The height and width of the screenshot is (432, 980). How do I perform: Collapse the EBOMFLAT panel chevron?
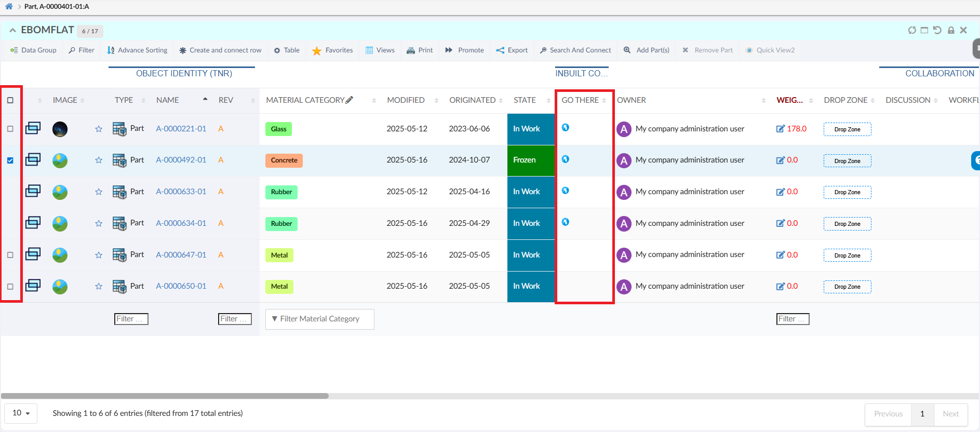click(12, 31)
